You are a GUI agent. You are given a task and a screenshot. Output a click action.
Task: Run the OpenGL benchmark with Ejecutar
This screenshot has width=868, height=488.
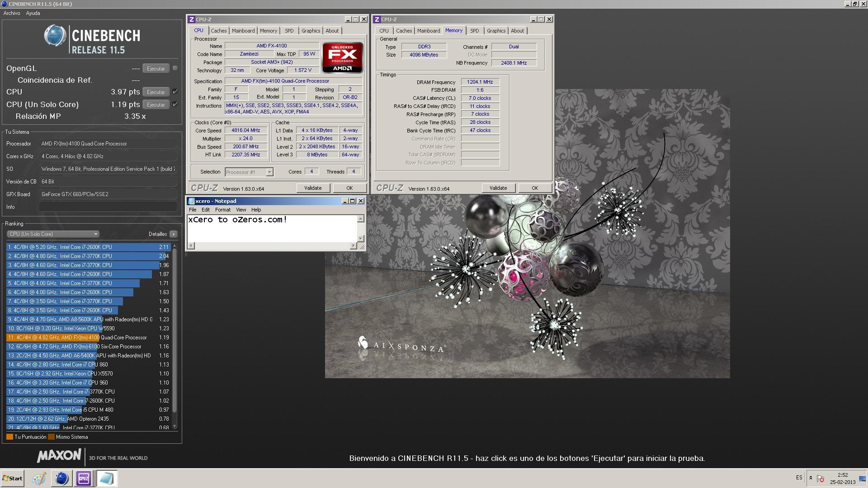click(x=156, y=69)
